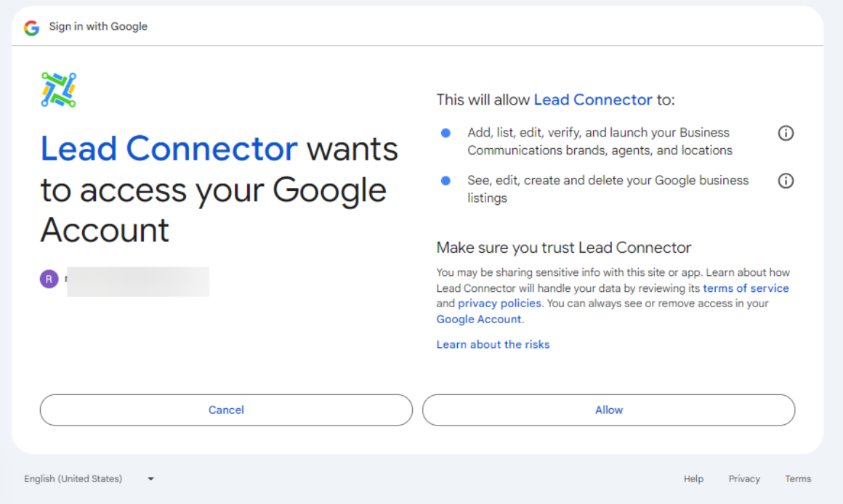The image size is (843, 504).
Task: Follow the Google Account link
Action: [479, 320]
